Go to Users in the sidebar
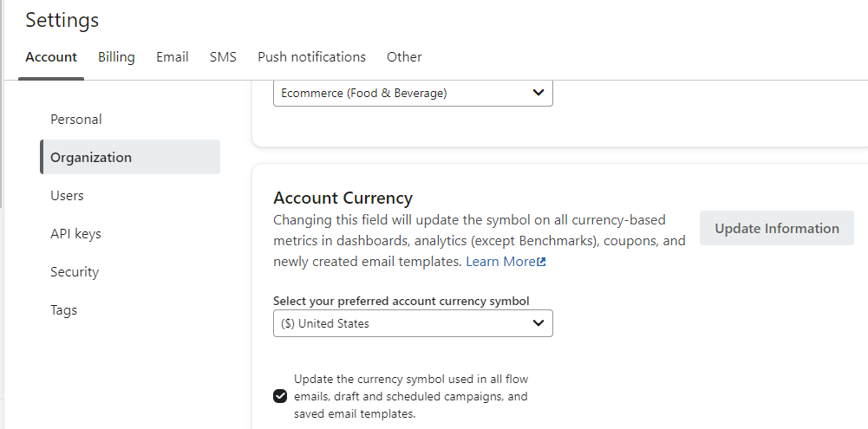Image resolution: width=868 pixels, height=429 pixels. (67, 196)
